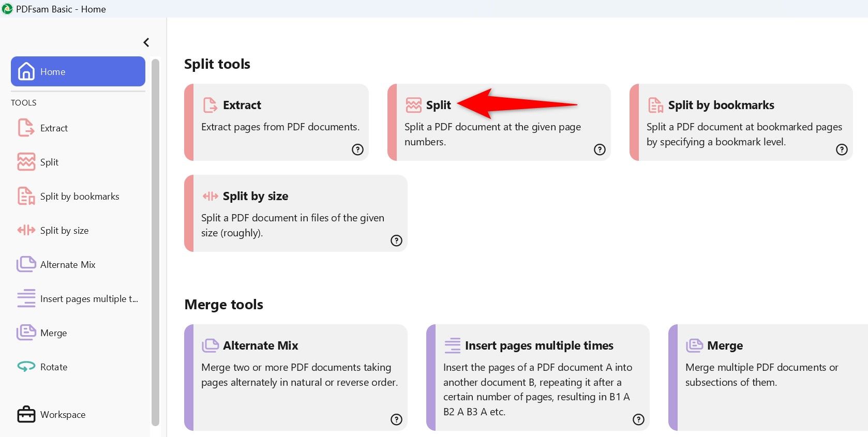Screen dimensions: 868x437
Task: Open the Rotate label in the sidebar
Action: [x=54, y=367]
